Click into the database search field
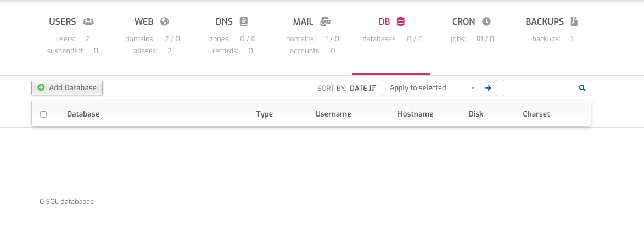Viewport: 644px width, 237px height. [x=539, y=88]
